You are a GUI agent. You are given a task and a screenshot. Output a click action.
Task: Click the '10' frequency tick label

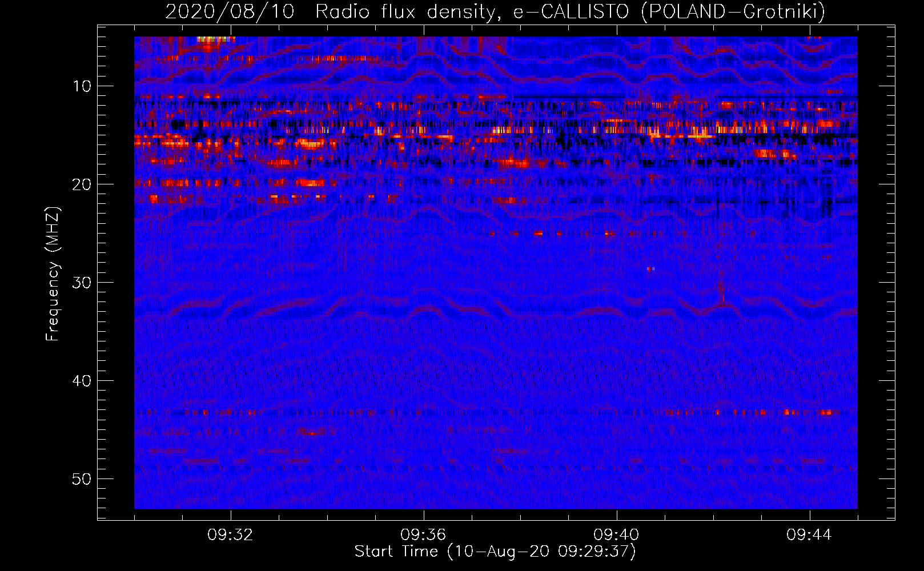[82, 86]
